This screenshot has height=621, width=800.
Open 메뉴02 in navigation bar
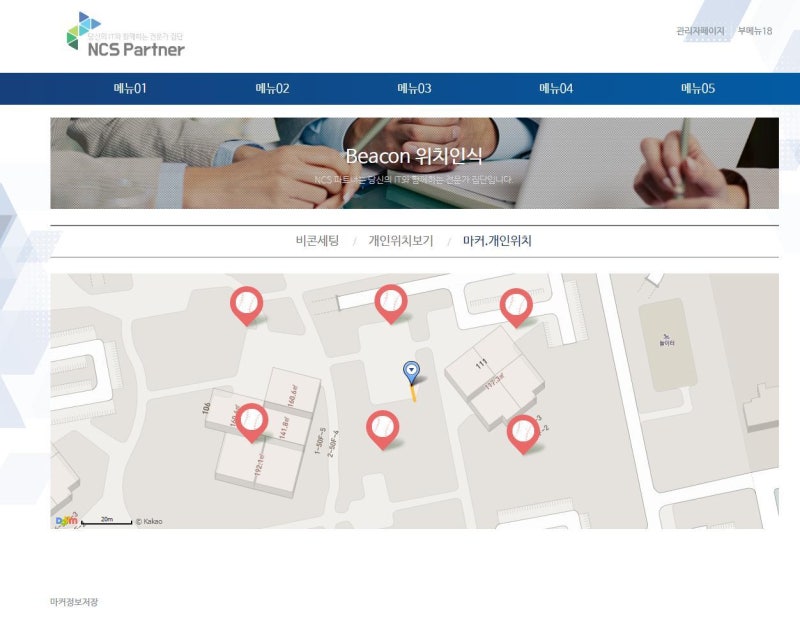pos(272,88)
